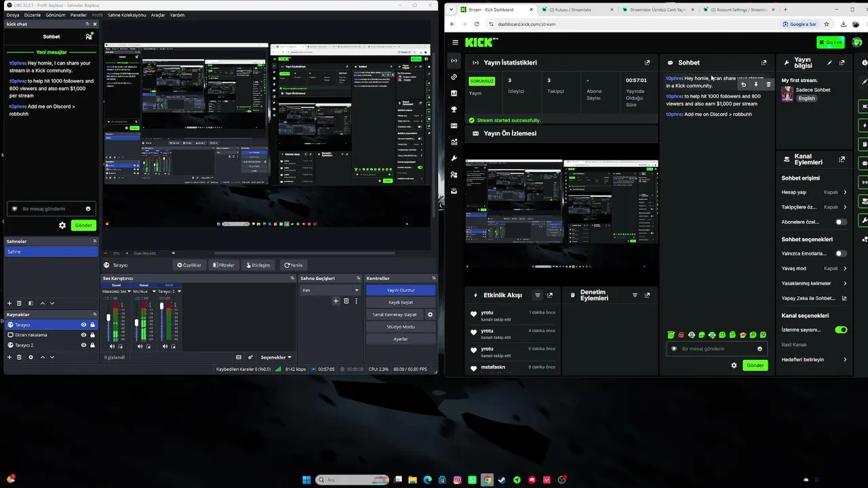Open source properties gear in Kaynaklar toolbar
868x488 pixels.
(x=31, y=357)
